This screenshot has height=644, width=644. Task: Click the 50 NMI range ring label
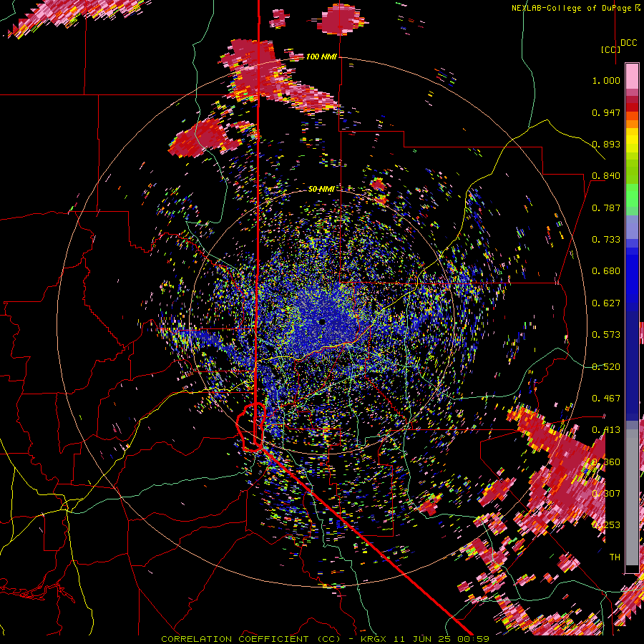[x=321, y=189]
